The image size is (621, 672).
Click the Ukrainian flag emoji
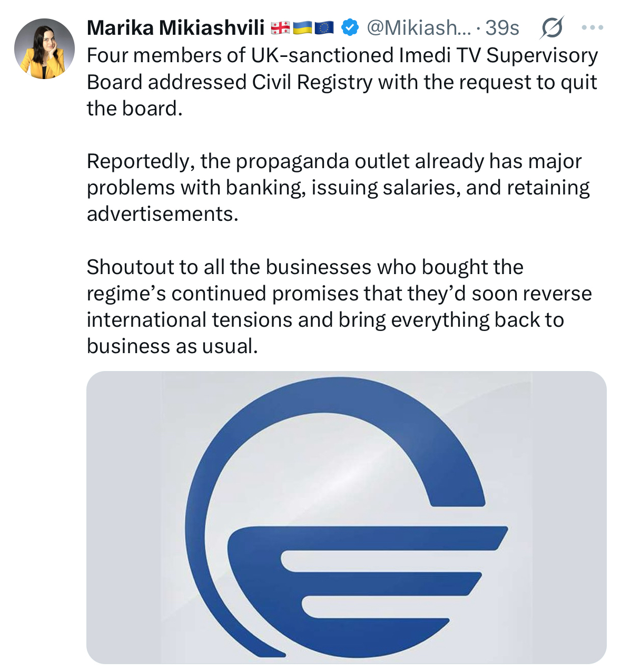tap(302, 28)
